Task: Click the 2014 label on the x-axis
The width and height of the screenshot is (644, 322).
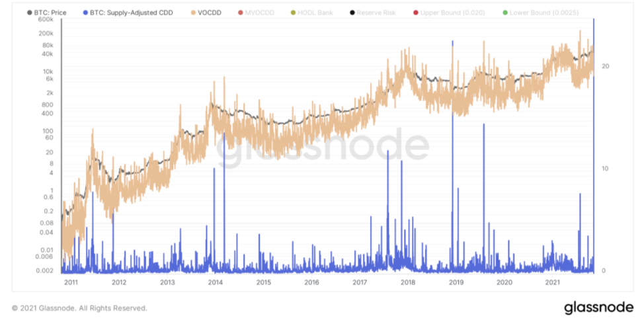Action: tap(215, 282)
